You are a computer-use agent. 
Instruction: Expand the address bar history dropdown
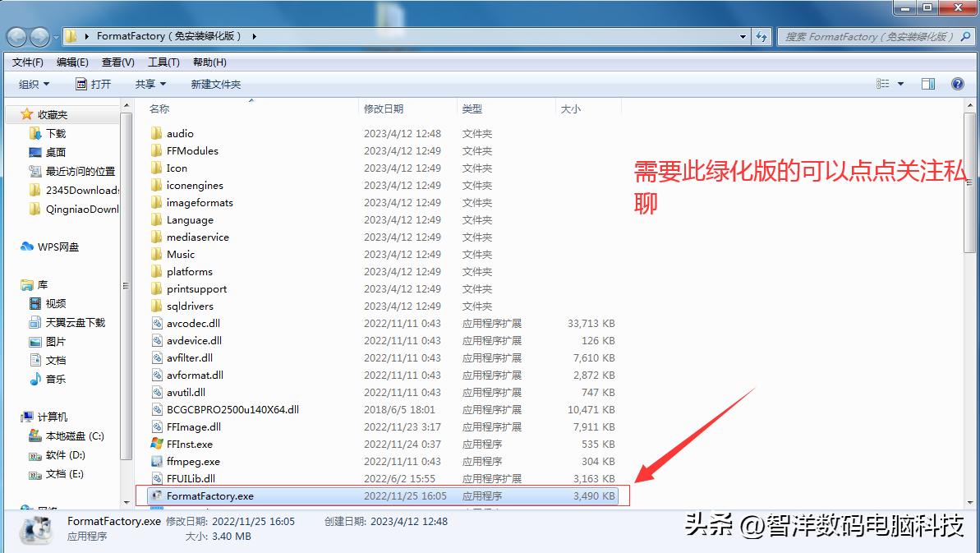[x=743, y=36]
